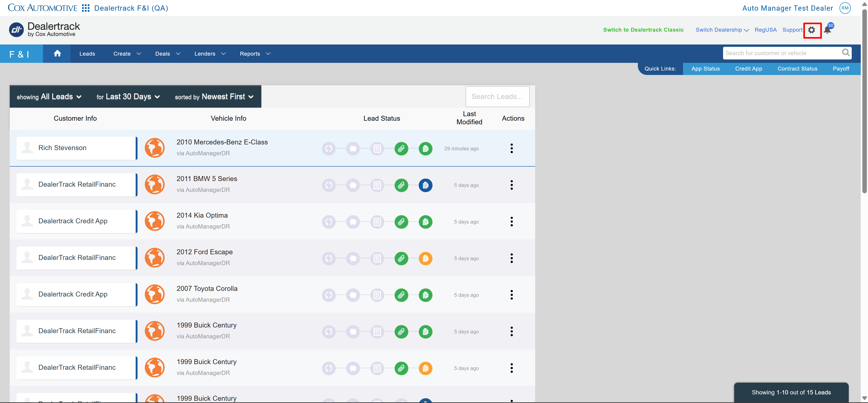Screen dimensions: 868x403
Task: Click the magnifier search icon
Action: tap(846, 53)
